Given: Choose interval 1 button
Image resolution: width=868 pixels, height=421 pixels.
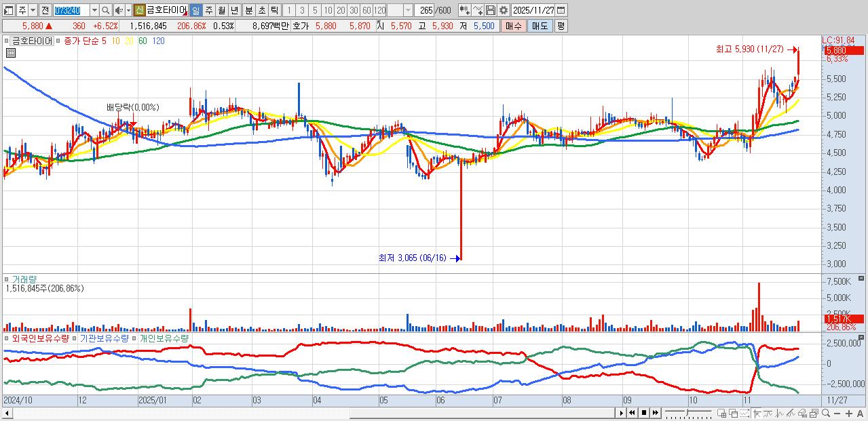Looking at the screenshot, I should coord(289,10).
